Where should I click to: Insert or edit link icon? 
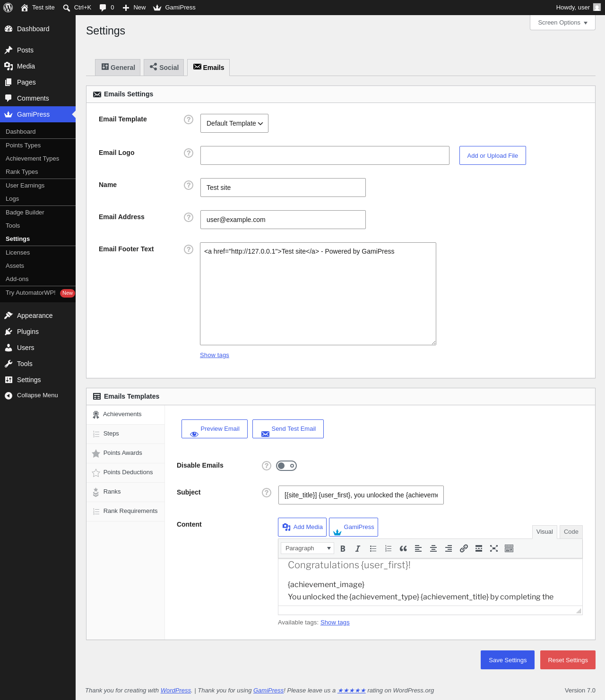[x=464, y=548]
